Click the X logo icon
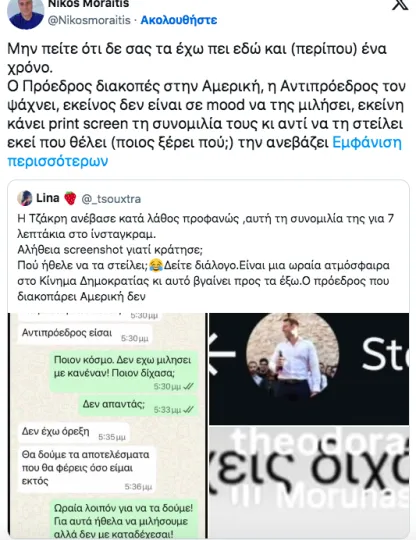This screenshot has width=416, height=540. point(399,5)
